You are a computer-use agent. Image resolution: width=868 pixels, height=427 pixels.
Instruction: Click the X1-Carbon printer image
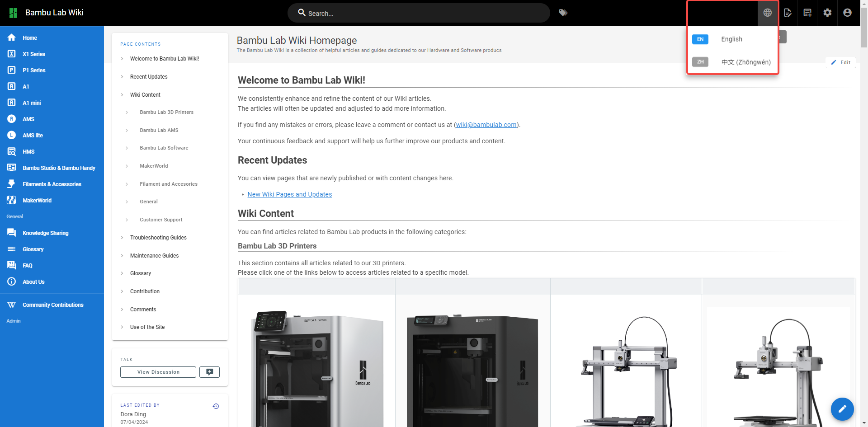coord(317,368)
